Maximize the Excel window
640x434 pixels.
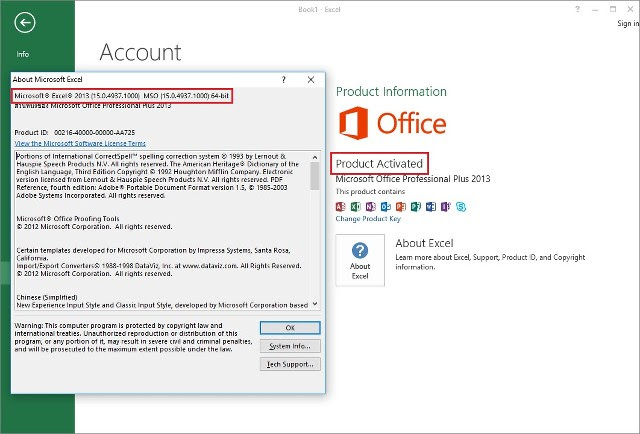pos(613,9)
